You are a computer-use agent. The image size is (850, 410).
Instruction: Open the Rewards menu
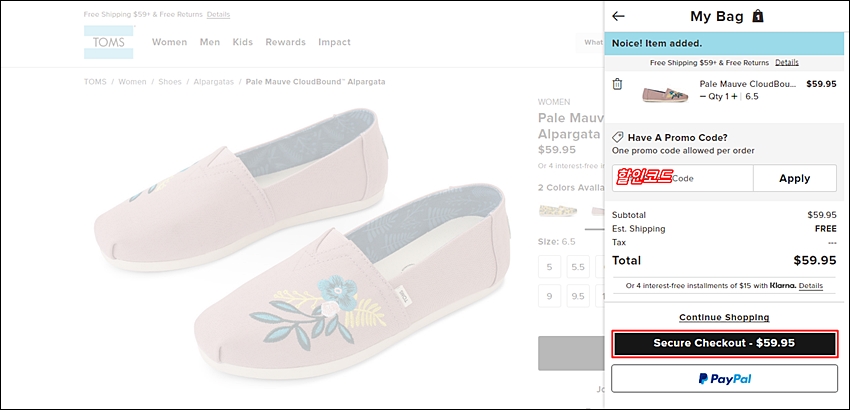click(286, 42)
